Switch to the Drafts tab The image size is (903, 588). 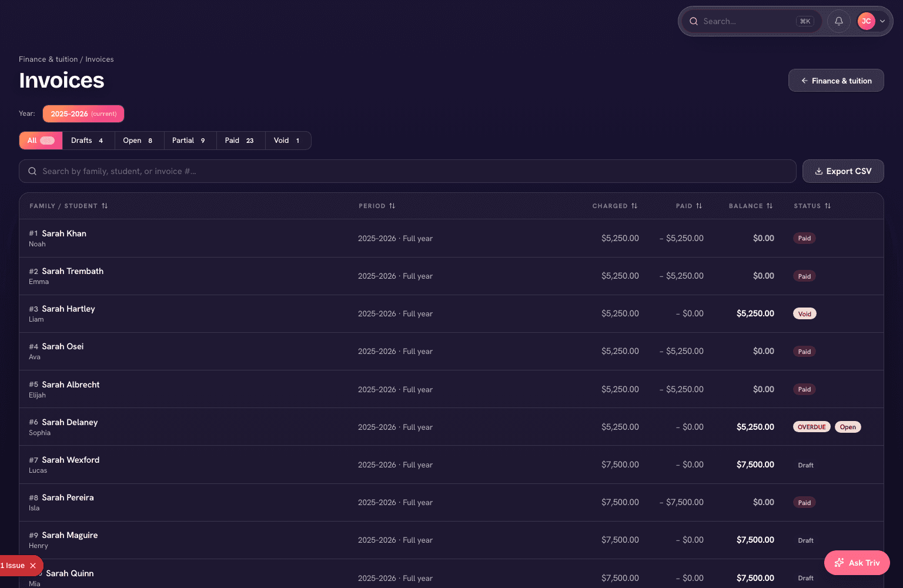pyautogui.click(x=88, y=141)
